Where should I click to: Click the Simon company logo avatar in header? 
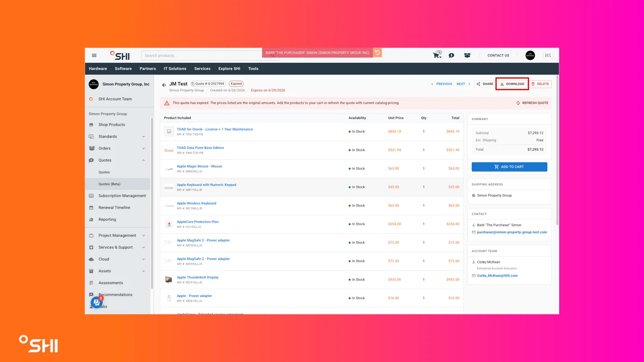pyautogui.click(x=530, y=56)
